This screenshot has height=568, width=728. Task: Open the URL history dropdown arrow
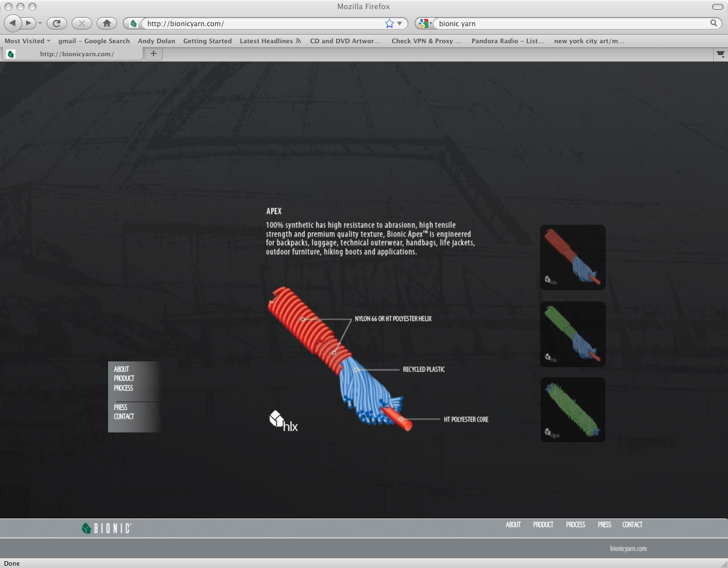tap(400, 23)
